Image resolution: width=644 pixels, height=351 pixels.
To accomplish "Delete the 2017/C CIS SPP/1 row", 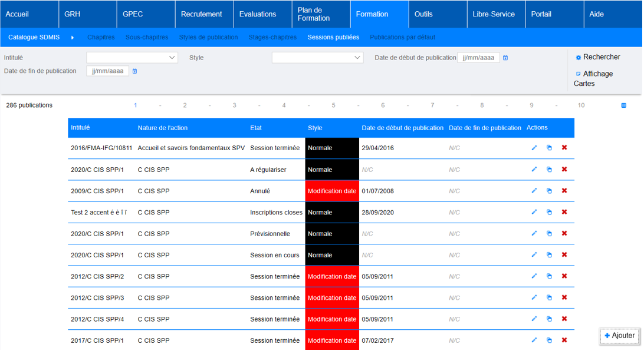I will pyautogui.click(x=564, y=340).
